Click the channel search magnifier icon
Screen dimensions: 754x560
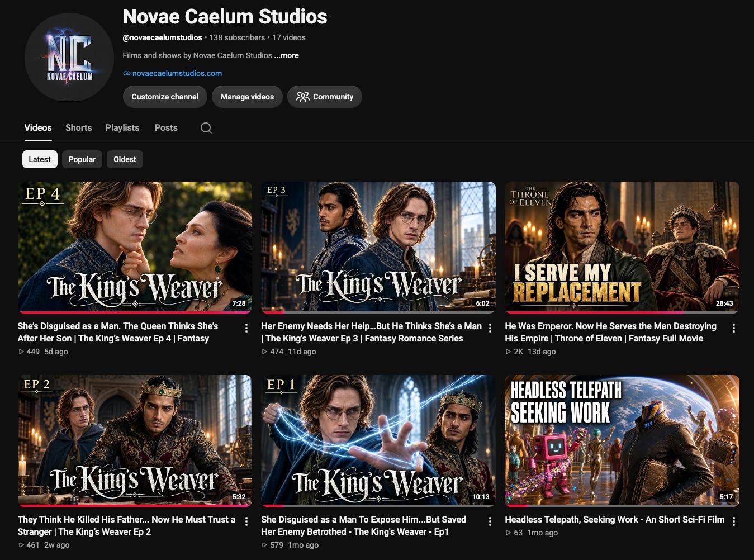pyautogui.click(x=206, y=128)
